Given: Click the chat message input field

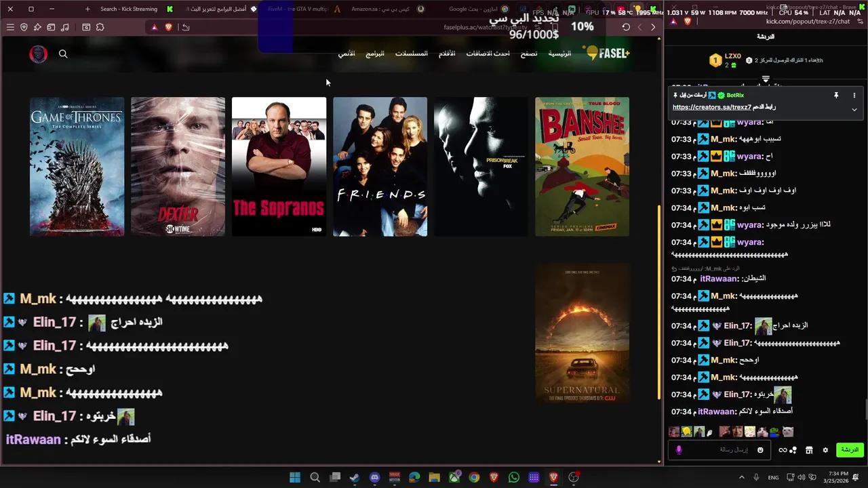Looking at the screenshot, I should (x=719, y=450).
